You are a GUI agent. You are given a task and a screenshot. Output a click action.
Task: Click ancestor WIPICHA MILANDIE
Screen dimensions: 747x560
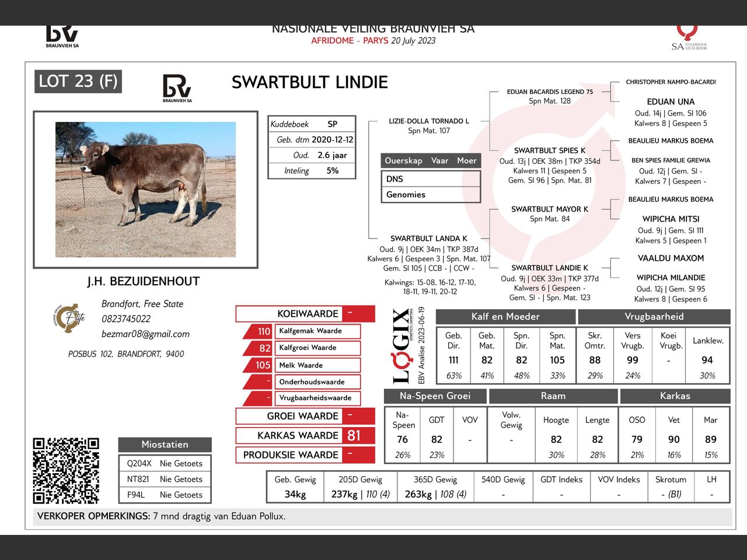tap(671, 278)
